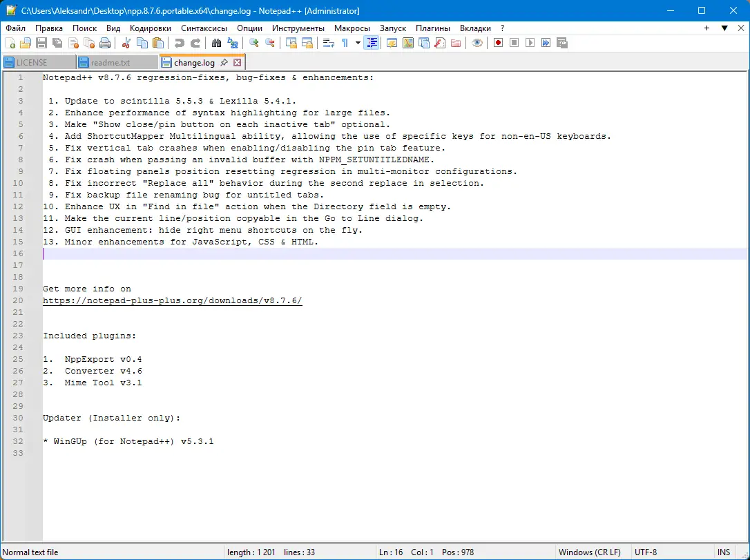Image resolution: width=750 pixels, height=560 pixels.
Task: Open the Запуск menu
Action: (393, 28)
